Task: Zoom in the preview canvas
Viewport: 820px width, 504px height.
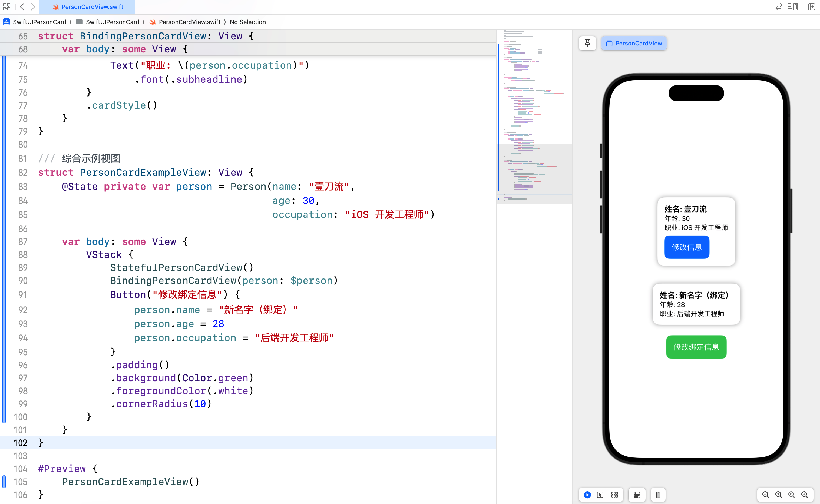Action: [x=805, y=495]
